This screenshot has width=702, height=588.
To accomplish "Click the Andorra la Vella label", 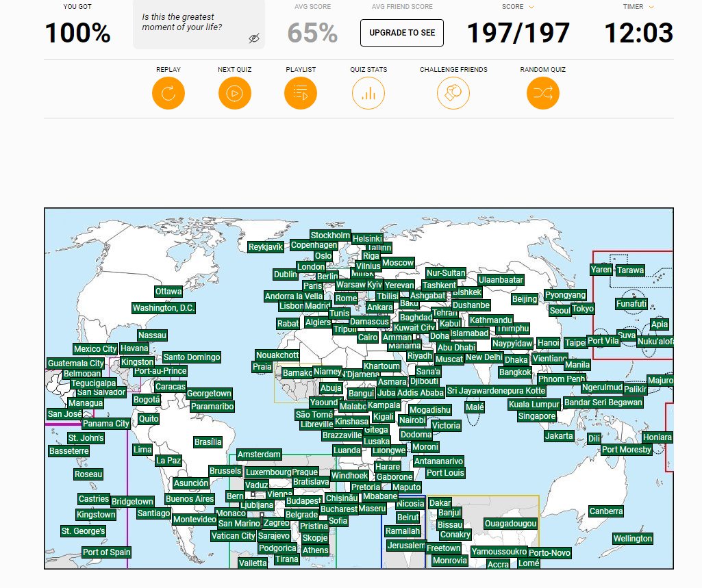I will (x=294, y=296).
